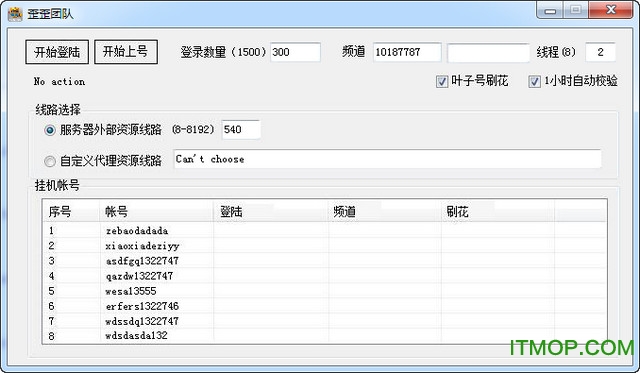Click the 歪歪团队 app icon in title bar
The width and height of the screenshot is (640, 373).
click(15, 14)
